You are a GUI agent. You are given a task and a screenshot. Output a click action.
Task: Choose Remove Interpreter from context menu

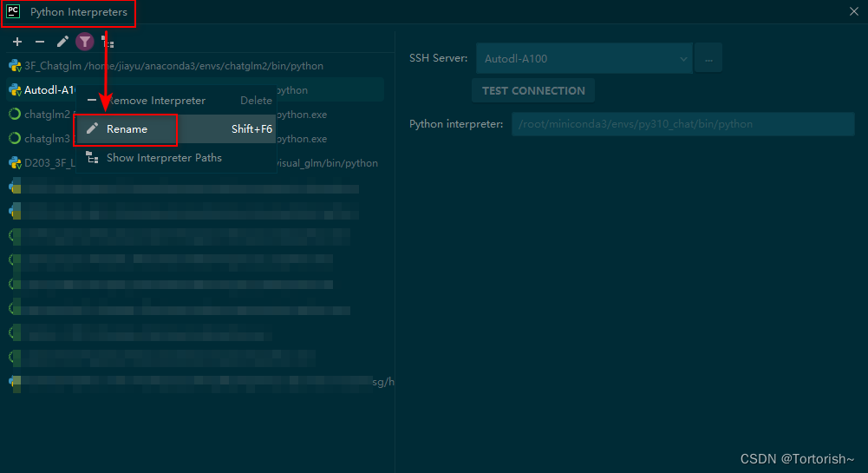176,101
